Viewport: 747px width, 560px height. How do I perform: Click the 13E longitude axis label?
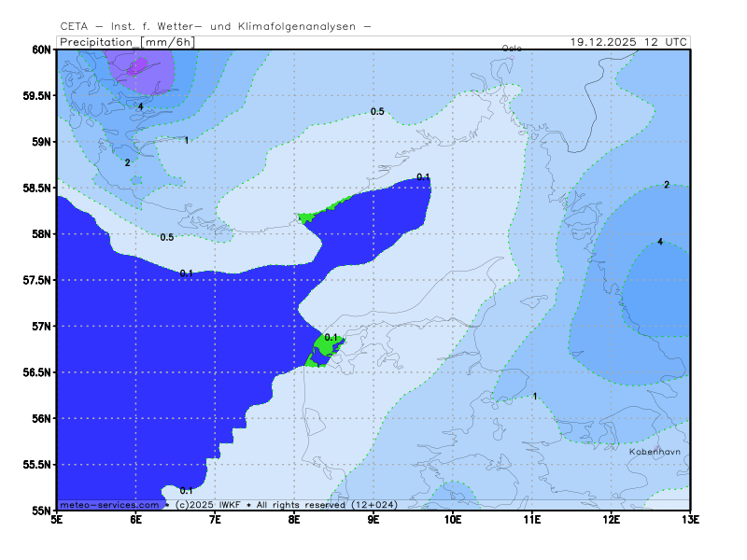690,519
